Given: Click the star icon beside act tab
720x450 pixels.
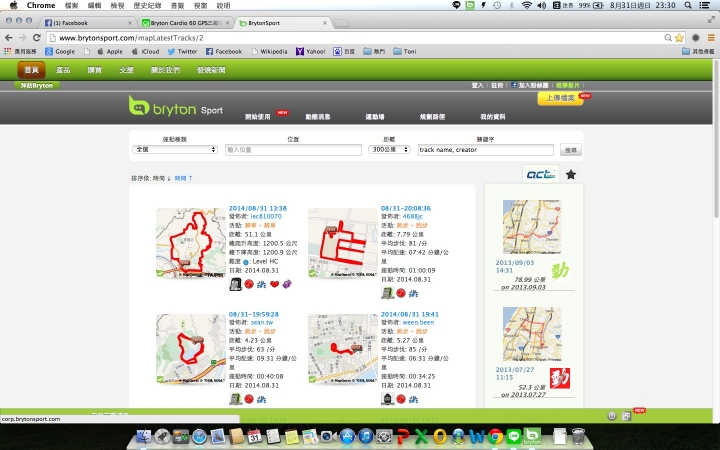Looking at the screenshot, I should coord(571,174).
